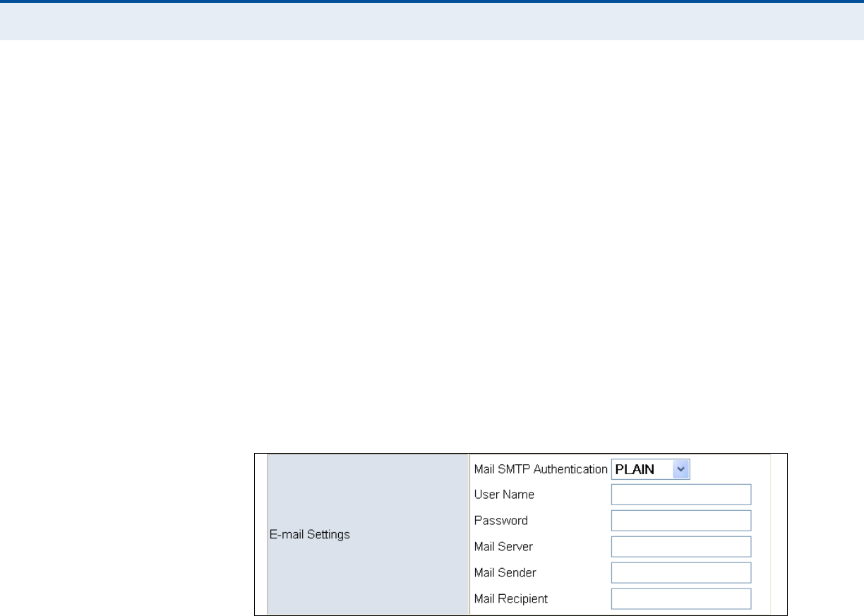
Task: Click the Mail SMTP Authentication label
Action: click(541, 469)
